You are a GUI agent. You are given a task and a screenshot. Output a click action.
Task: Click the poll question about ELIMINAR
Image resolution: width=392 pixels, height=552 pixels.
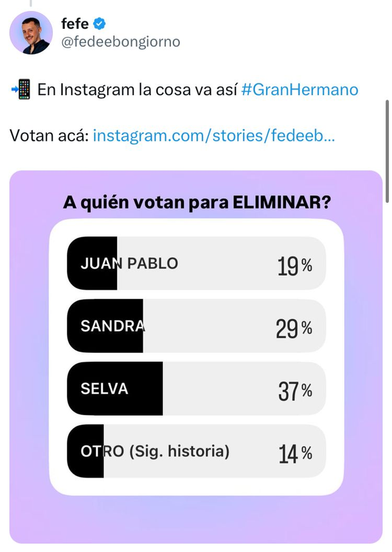(x=197, y=203)
